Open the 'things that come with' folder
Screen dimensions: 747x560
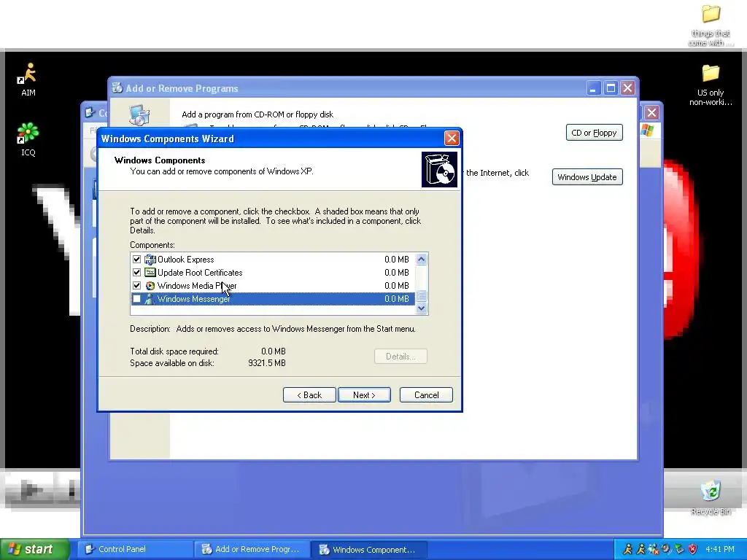point(711,25)
